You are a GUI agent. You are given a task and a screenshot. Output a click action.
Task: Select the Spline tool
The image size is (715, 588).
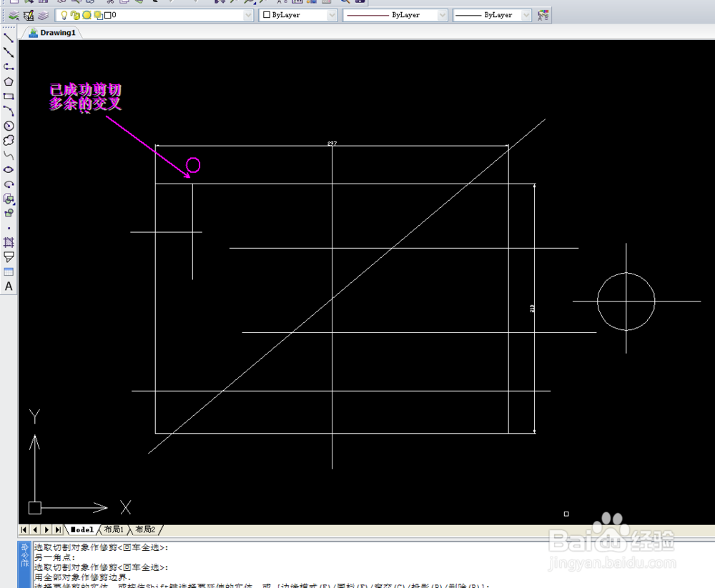(8, 155)
